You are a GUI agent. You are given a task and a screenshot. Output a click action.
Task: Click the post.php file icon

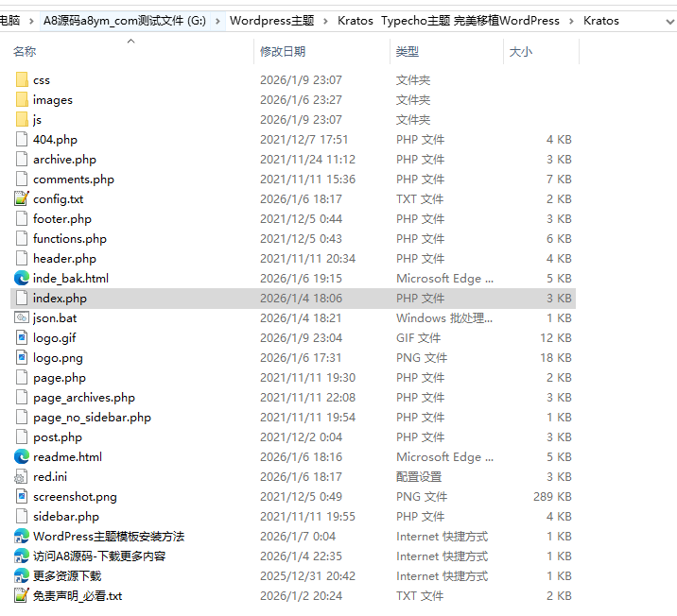coord(22,437)
